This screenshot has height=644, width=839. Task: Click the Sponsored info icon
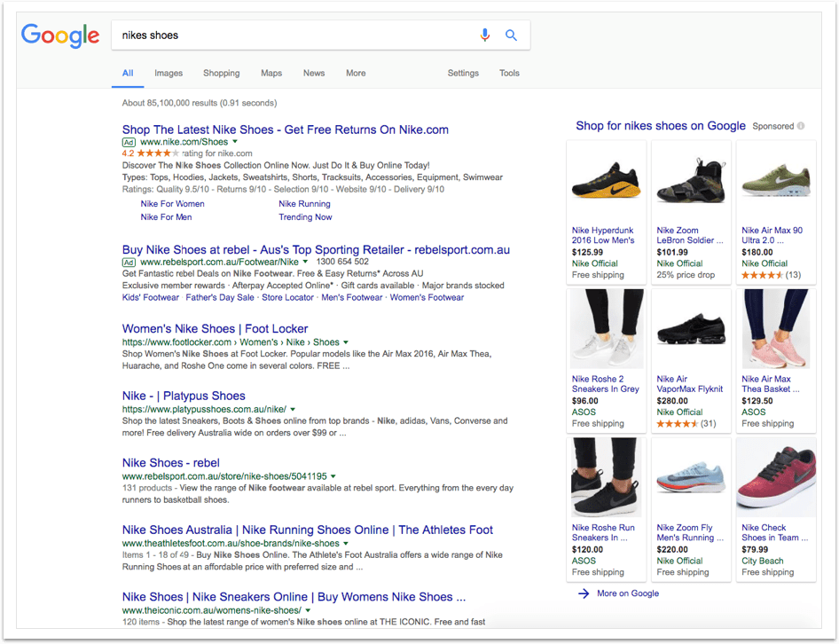pyautogui.click(x=801, y=126)
